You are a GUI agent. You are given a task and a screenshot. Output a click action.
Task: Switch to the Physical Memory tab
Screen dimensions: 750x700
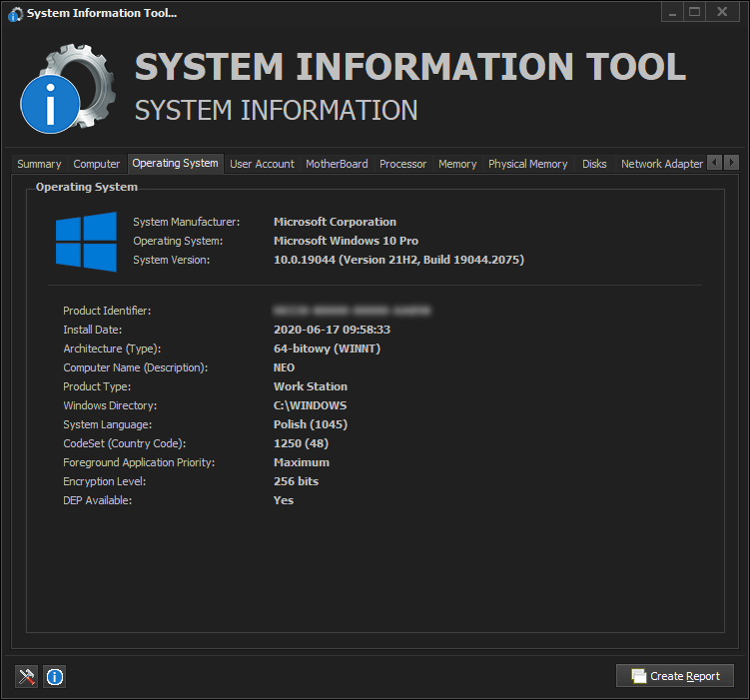pyautogui.click(x=528, y=164)
